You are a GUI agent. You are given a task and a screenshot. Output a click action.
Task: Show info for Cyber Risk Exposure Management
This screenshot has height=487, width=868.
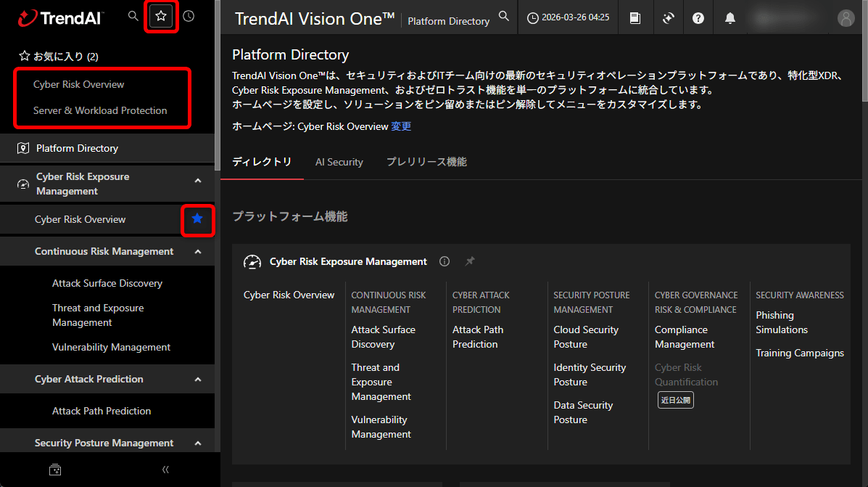(445, 261)
